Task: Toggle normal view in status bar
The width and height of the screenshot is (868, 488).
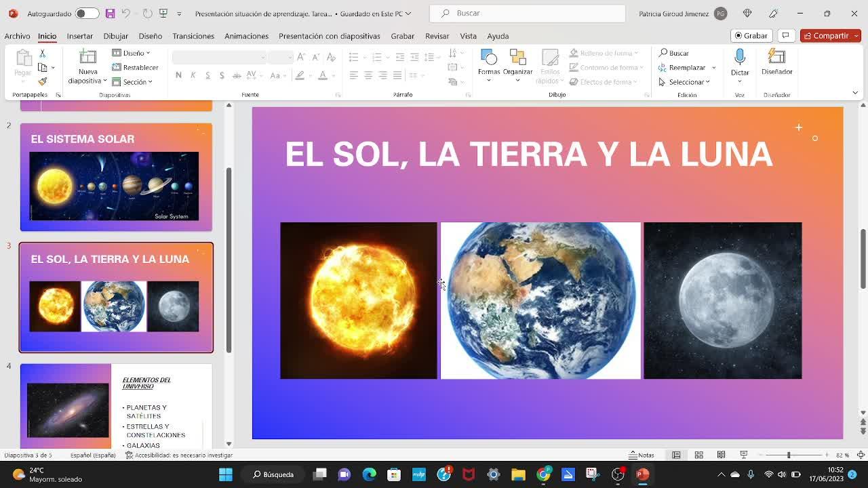Action: pyautogui.click(x=676, y=455)
